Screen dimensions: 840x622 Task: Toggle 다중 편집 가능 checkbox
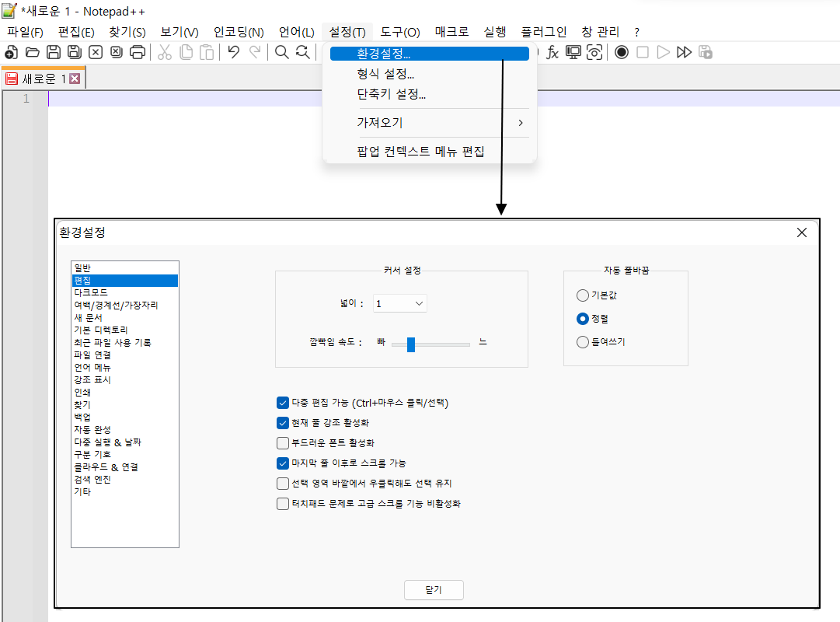click(283, 403)
